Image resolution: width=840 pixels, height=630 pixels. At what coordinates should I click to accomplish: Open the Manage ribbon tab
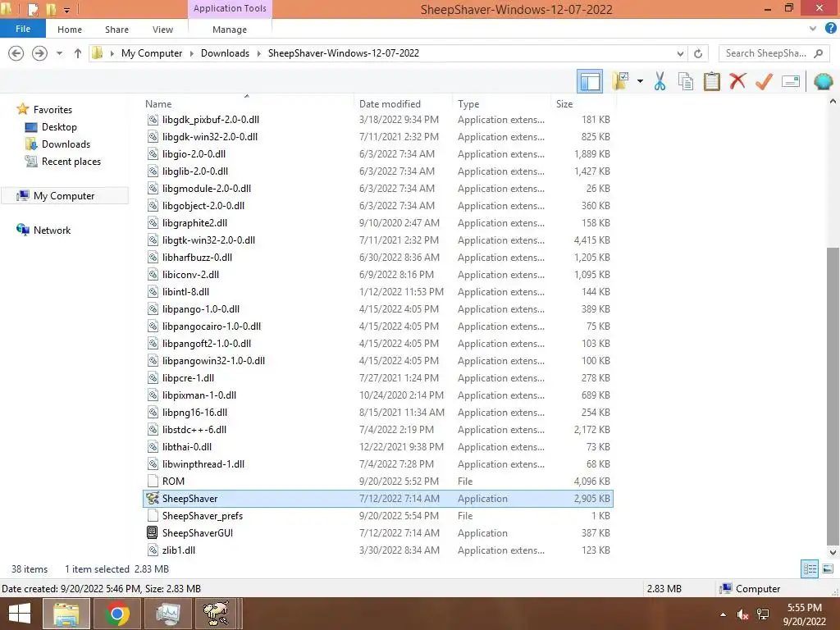230,30
